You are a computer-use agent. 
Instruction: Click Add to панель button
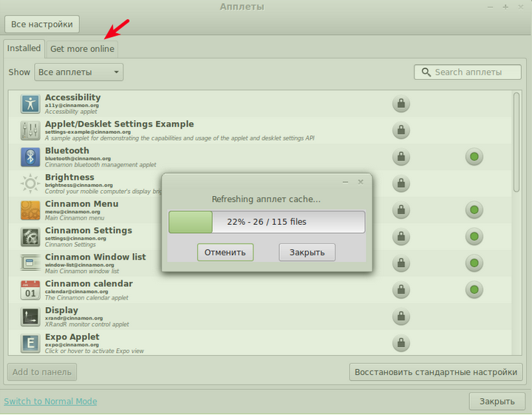click(42, 372)
